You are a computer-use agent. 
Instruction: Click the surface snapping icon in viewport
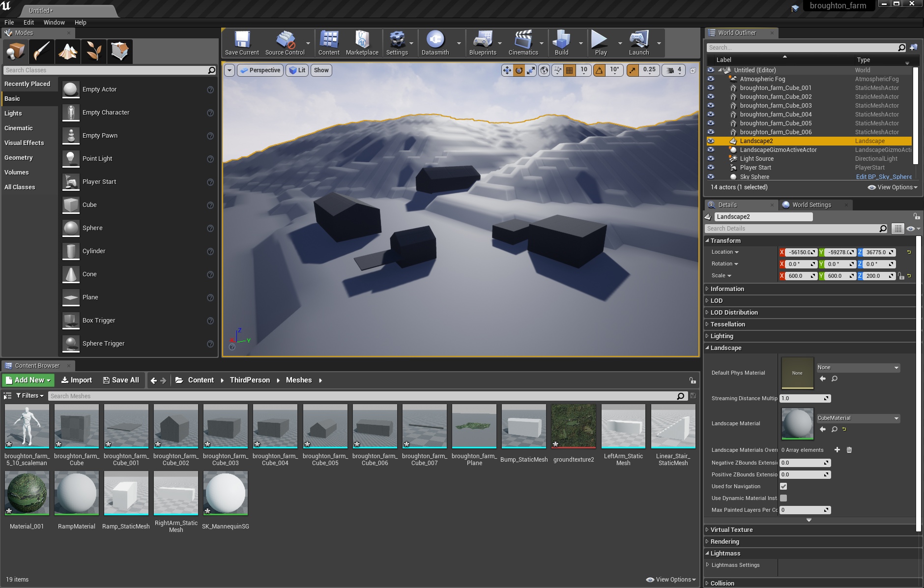[x=557, y=70]
